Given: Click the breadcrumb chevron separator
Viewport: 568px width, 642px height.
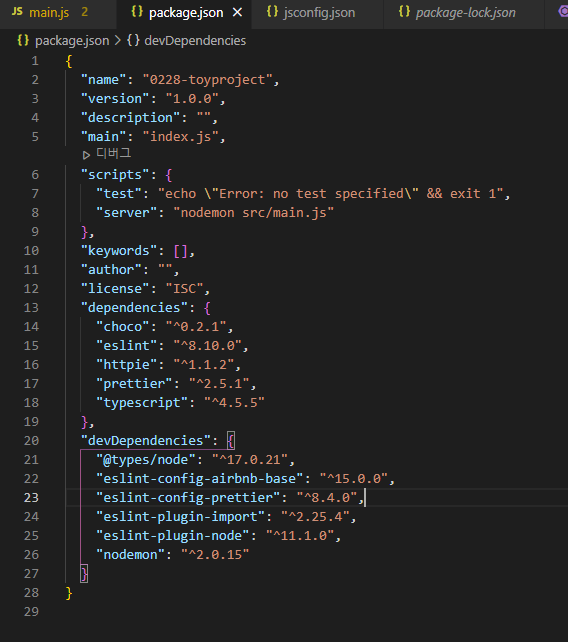Looking at the screenshot, I should 118,41.
